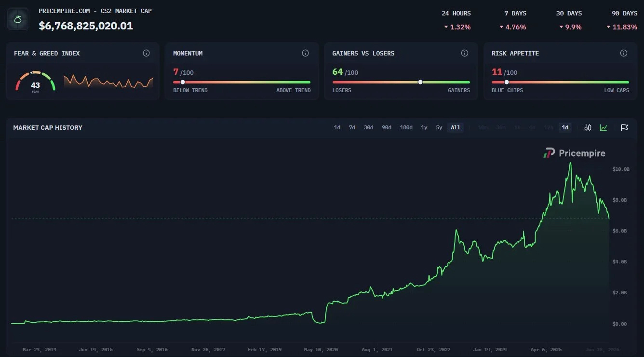Open the Gainers vs Losers info icon
The width and height of the screenshot is (644, 357).
pos(465,53)
